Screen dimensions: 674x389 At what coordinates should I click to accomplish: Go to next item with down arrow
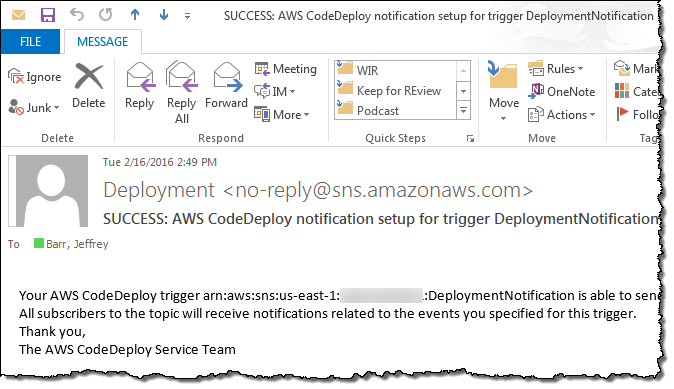coord(164,15)
